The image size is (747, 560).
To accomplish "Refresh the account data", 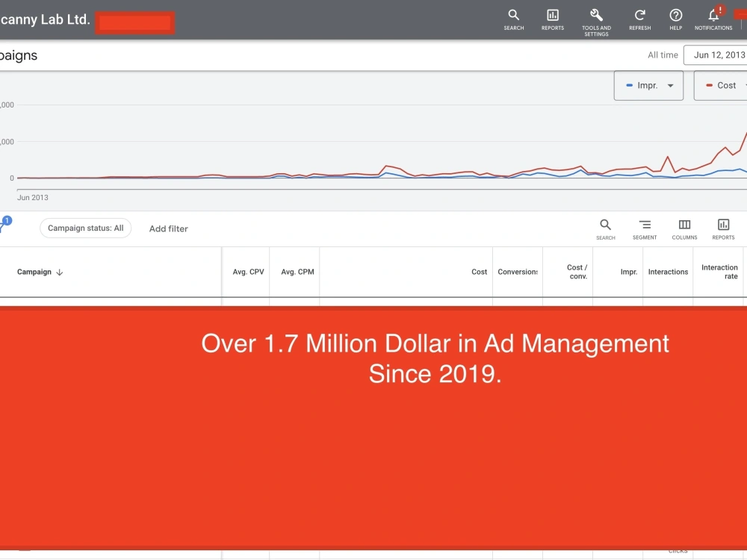I will pyautogui.click(x=640, y=20).
